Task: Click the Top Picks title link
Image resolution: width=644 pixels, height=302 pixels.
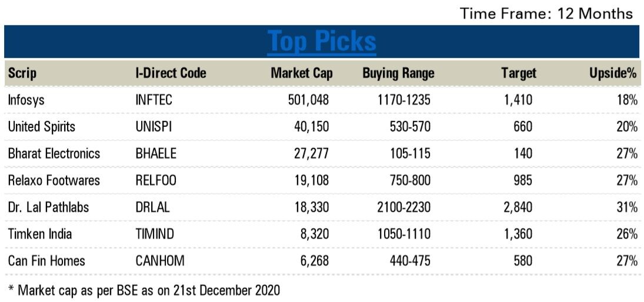Action: coord(322,42)
